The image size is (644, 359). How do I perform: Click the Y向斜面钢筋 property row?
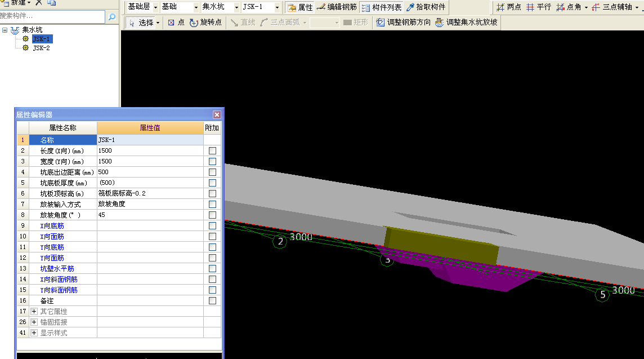[119, 290]
